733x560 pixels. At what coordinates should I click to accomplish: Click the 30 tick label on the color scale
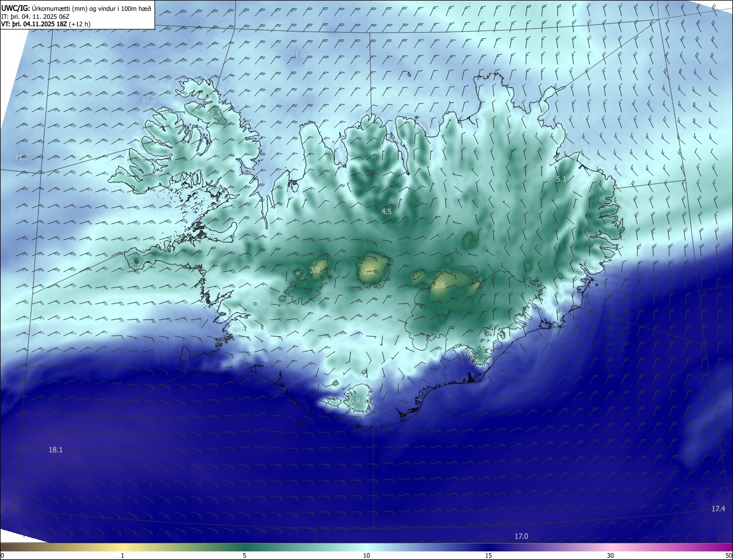[610, 555]
